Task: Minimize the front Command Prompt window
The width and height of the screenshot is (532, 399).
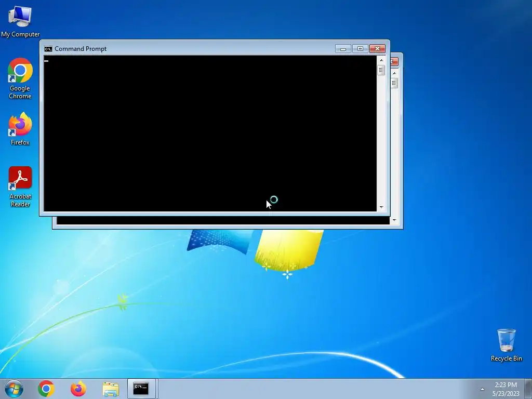Action: tap(343, 49)
